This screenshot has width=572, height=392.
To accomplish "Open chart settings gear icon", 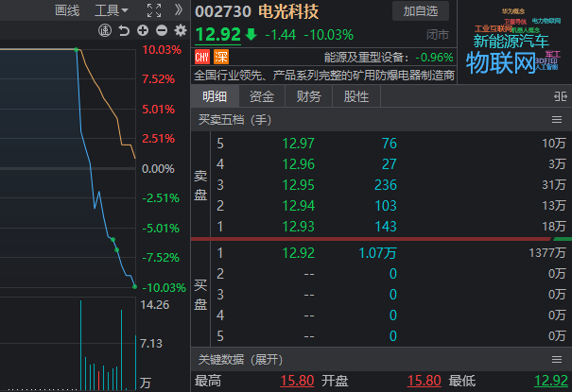I will (x=181, y=30).
